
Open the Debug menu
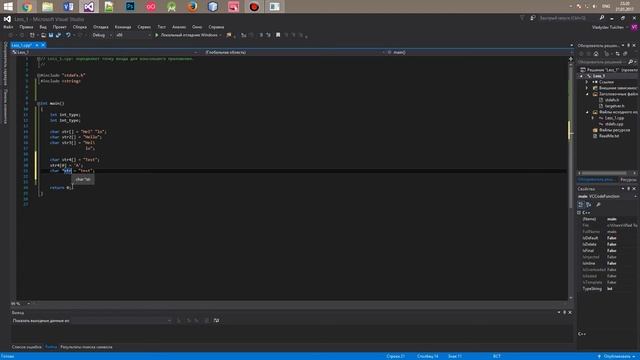[100, 27]
